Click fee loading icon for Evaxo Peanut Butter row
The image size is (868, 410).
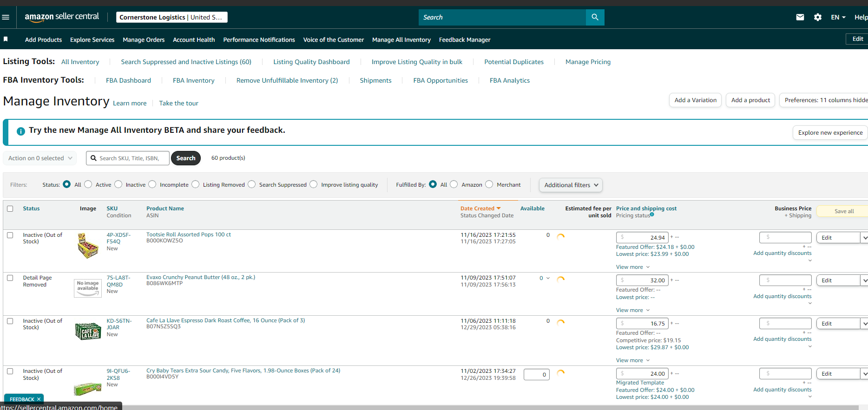[x=561, y=279]
